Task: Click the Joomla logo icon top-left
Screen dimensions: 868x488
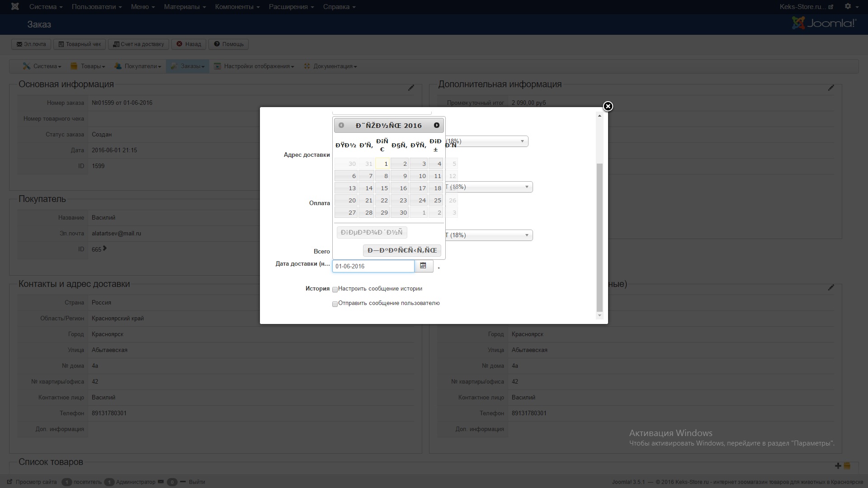Action: tap(15, 7)
